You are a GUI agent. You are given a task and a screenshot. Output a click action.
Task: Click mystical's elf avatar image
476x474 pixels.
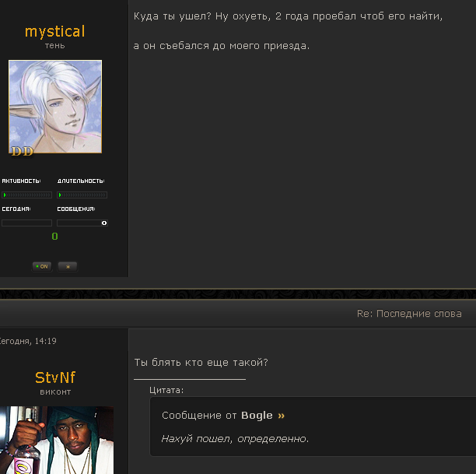(x=55, y=107)
